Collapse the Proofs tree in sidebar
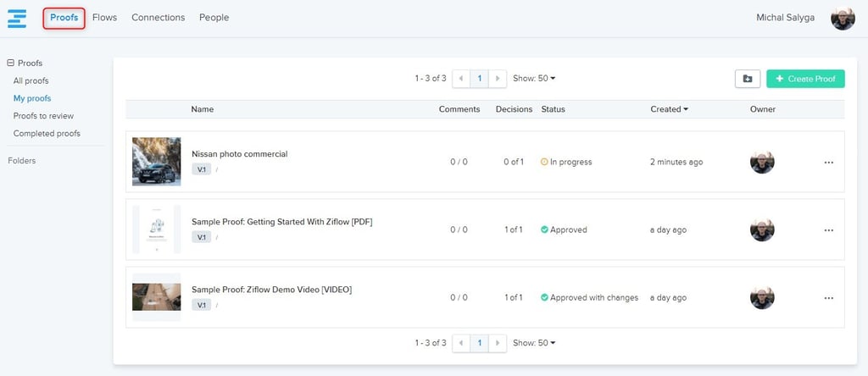 (11, 64)
